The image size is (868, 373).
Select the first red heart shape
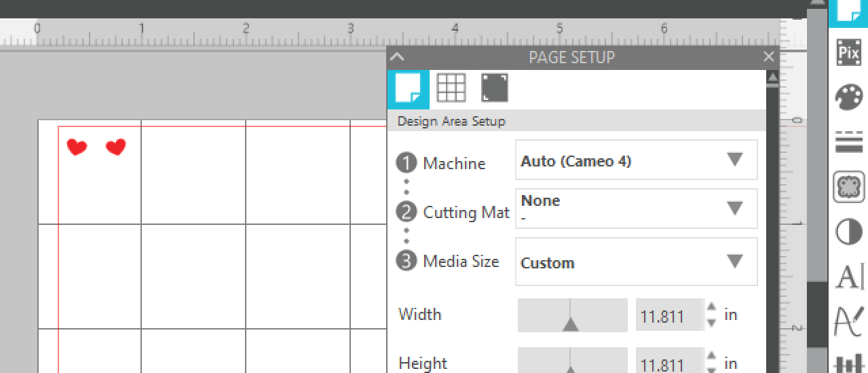tap(77, 147)
